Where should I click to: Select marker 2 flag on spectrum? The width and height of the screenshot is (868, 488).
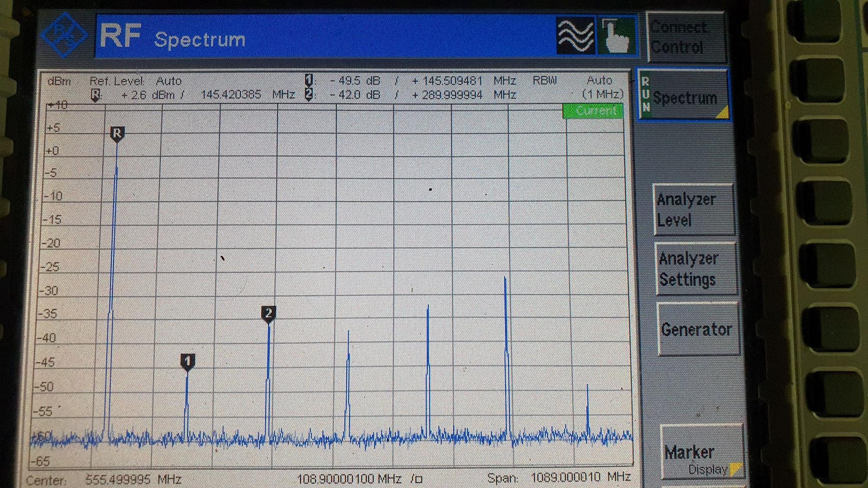pyautogui.click(x=268, y=314)
